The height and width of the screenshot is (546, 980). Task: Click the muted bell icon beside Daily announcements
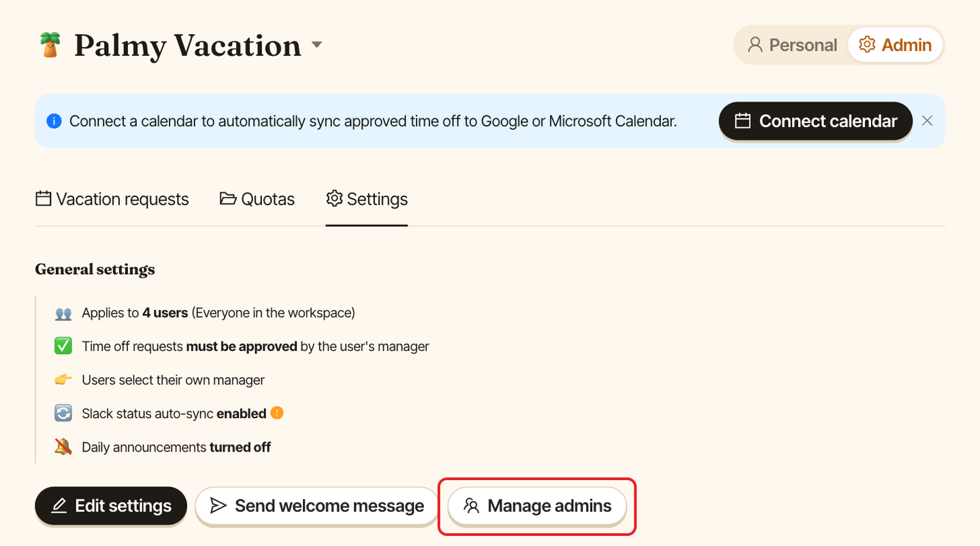click(x=63, y=447)
